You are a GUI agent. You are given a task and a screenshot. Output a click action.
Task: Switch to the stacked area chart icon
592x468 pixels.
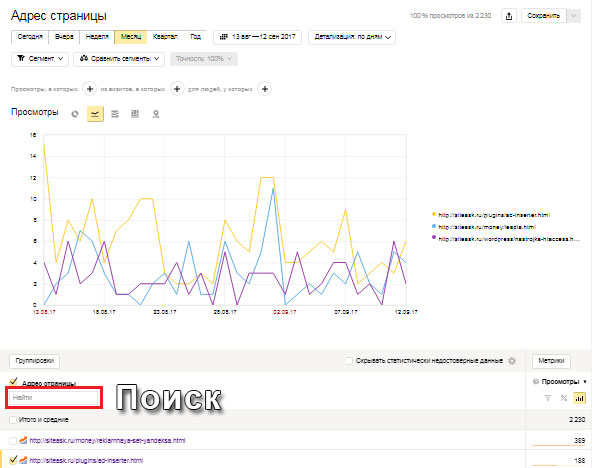(115, 114)
